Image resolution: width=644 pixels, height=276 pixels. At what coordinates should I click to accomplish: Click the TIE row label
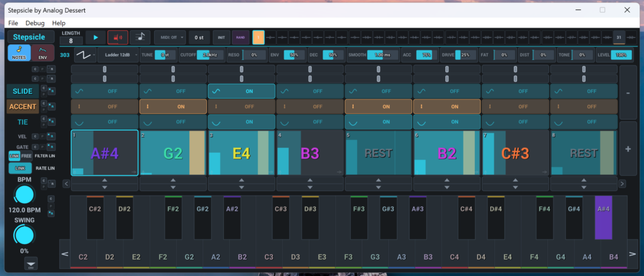click(x=23, y=122)
